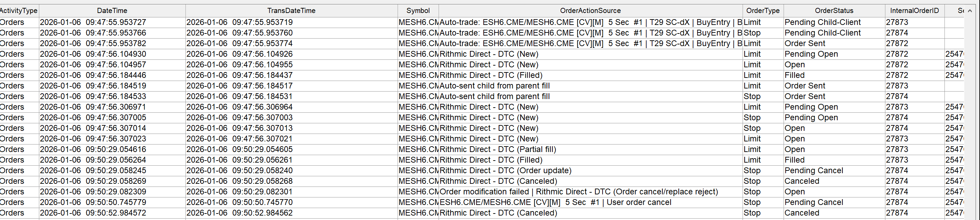This screenshot has height=220, width=980.
Task: Select the 'Rithmic Direct - DTC (Partial fill)' cell
Action: pos(498,150)
